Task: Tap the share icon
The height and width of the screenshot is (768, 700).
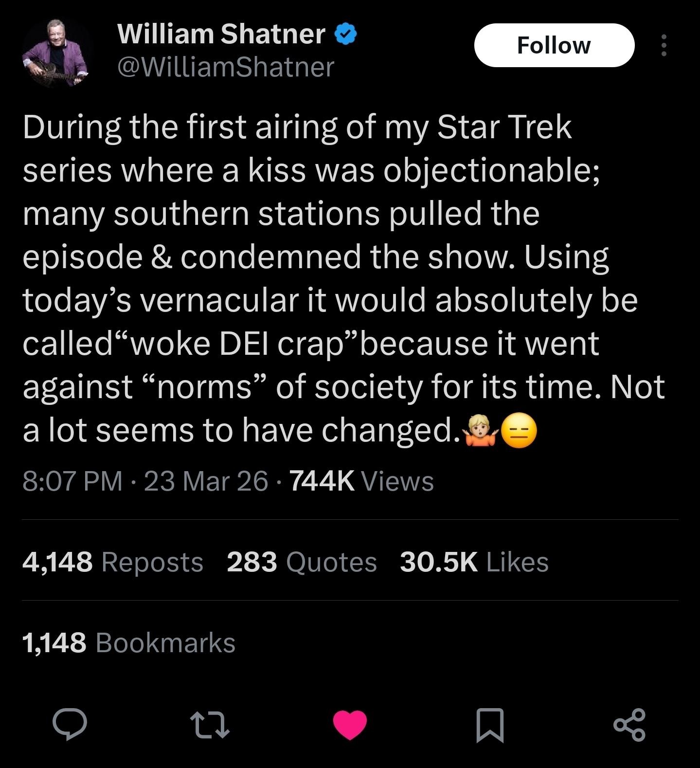Action: click(x=629, y=725)
